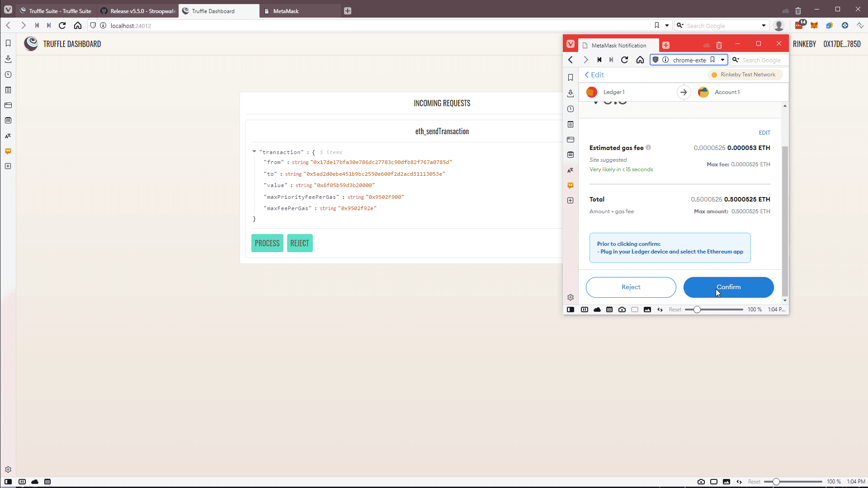Click the blue EDIT gas fee link
Image resolution: width=868 pixels, height=488 pixels.
(x=764, y=133)
